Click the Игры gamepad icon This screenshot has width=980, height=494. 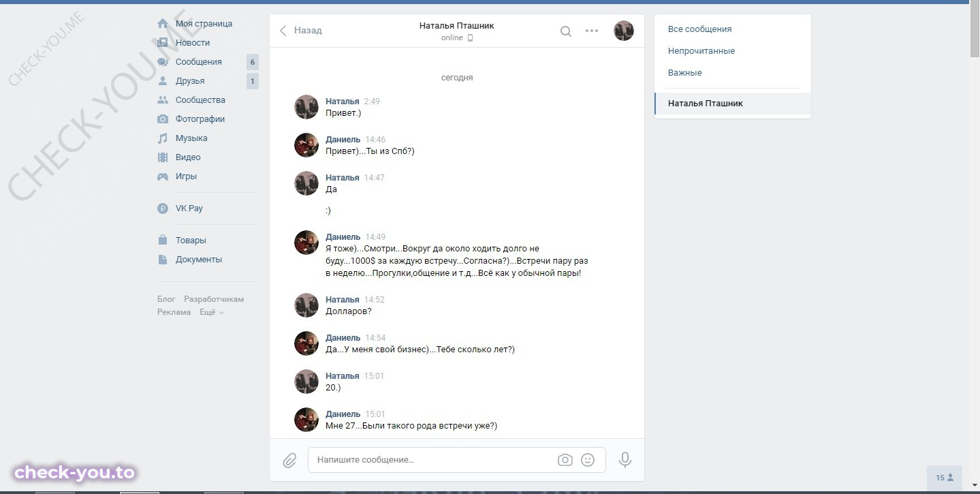tap(163, 176)
